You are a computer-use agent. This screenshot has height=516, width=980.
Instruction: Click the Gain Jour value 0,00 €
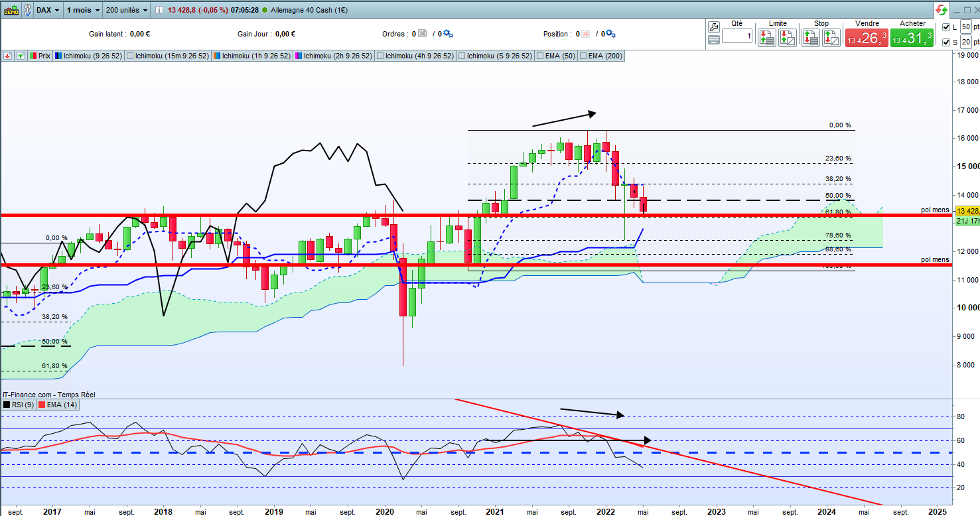(x=284, y=34)
